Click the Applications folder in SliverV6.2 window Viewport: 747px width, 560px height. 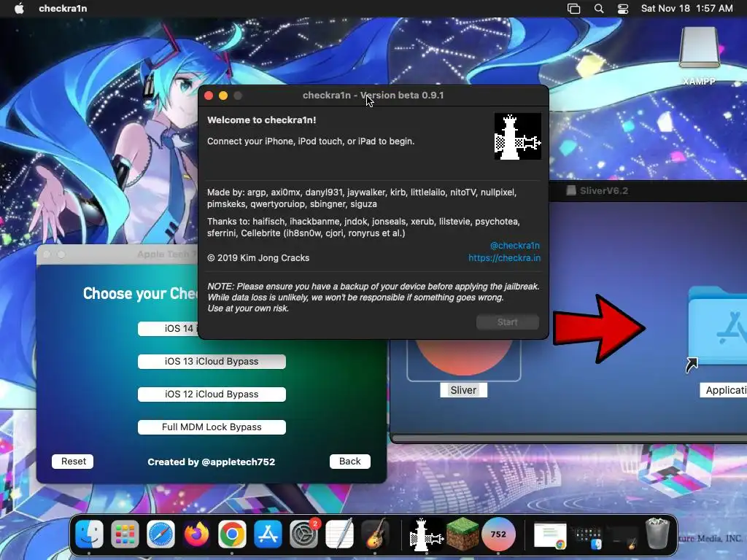click(719, 326)
